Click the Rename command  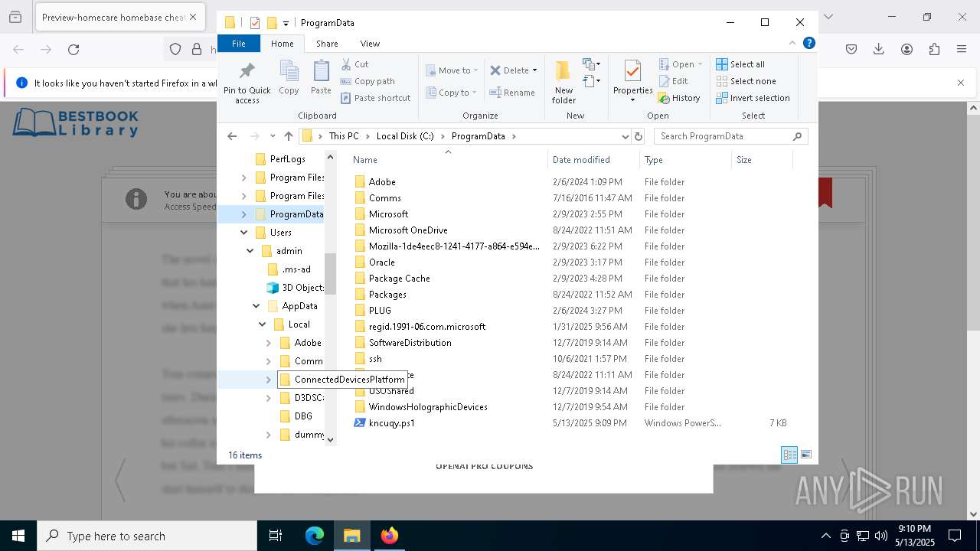[512, 93]
